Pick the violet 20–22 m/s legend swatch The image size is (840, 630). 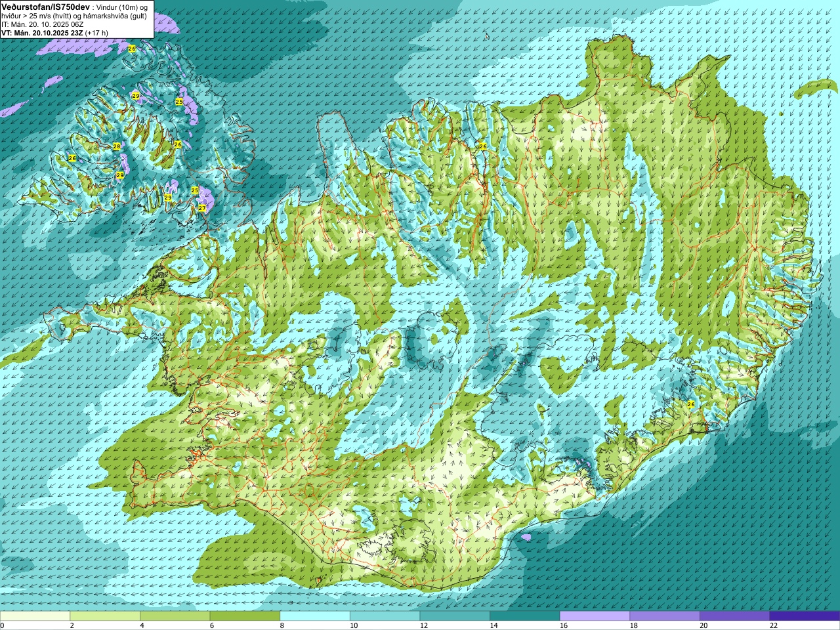(735, 616)
